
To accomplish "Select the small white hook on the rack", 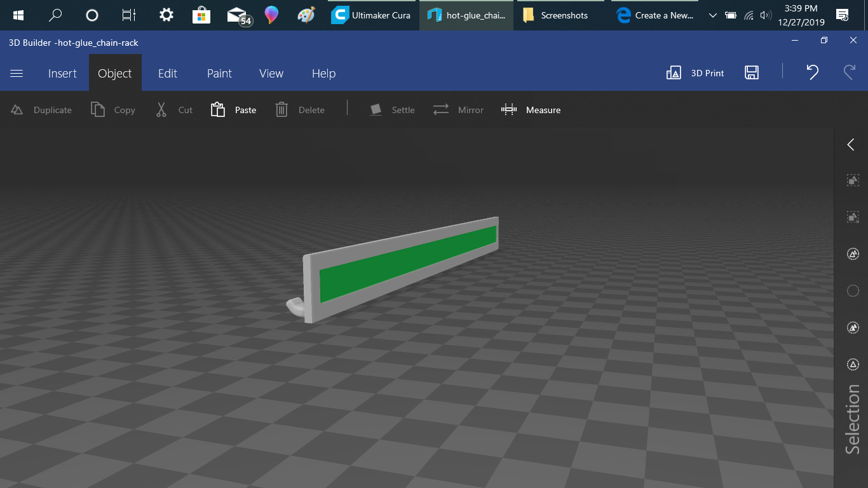I will [295, 306].
